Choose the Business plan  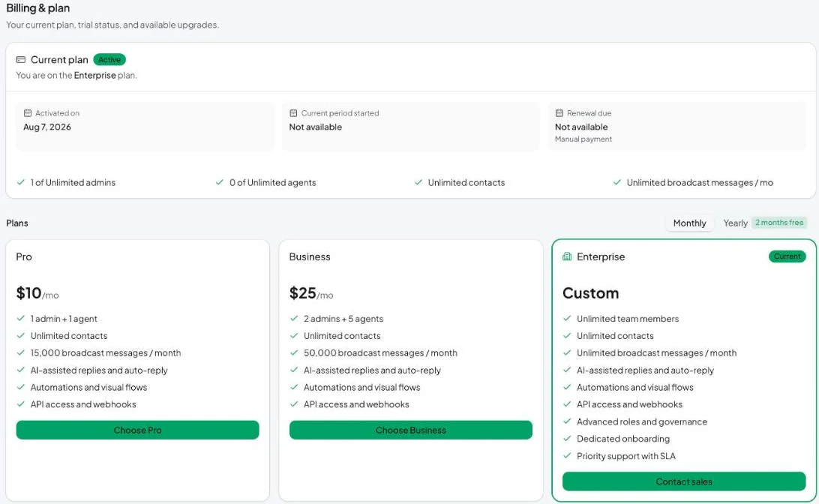click(x=410, y=430)
